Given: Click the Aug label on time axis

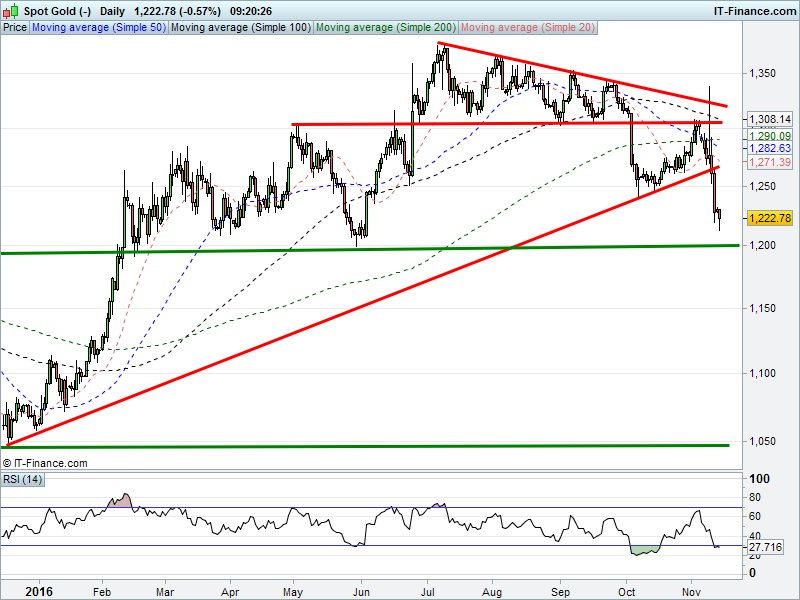Looking at the screenshot, I should coord(492,592).
